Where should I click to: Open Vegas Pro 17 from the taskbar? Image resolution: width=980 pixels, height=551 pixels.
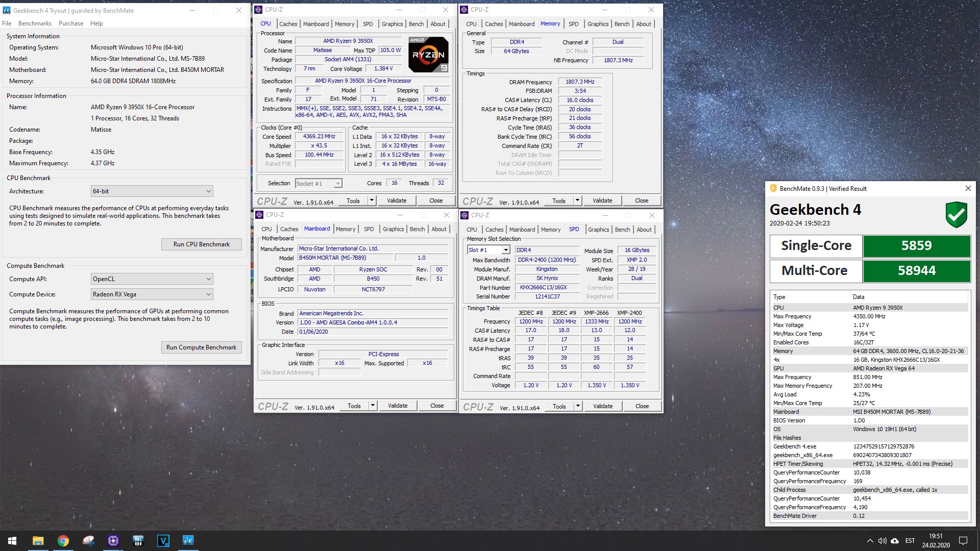click(163, 541)
